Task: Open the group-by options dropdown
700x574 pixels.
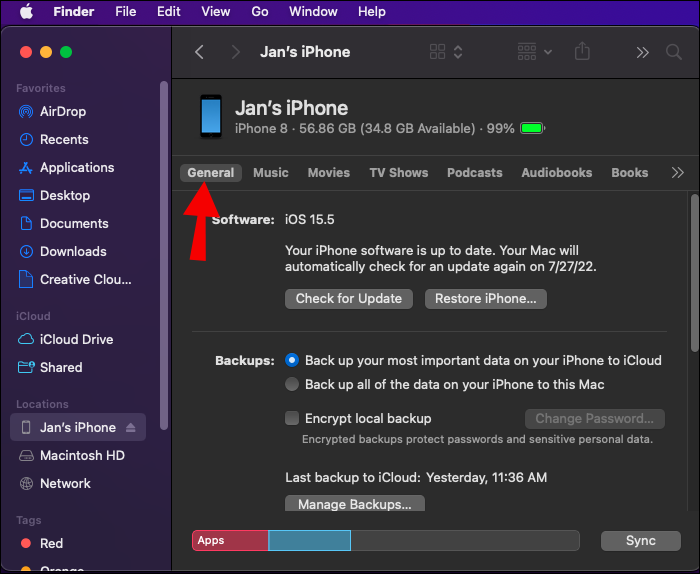Action: tap(535, 52)
